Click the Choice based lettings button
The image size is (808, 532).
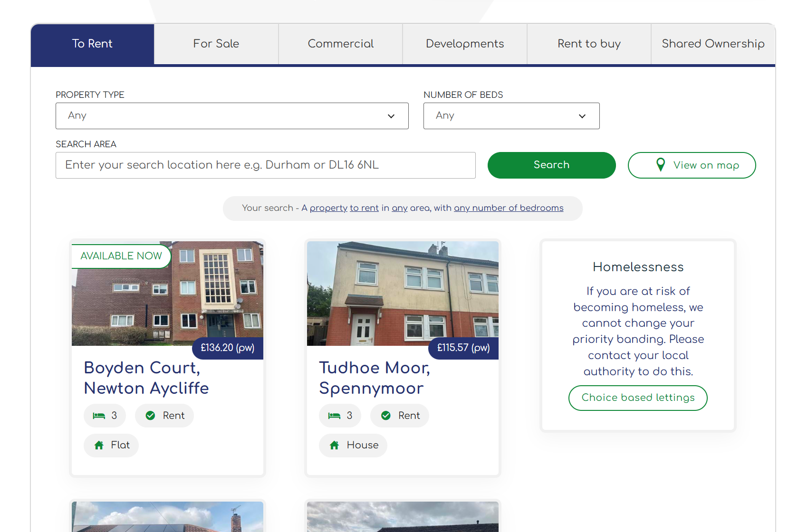[638, 398]
